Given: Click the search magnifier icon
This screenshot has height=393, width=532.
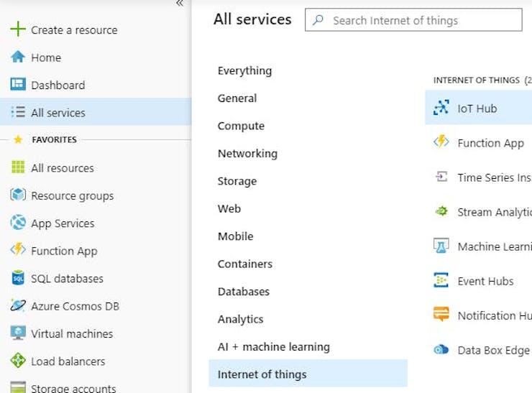Looking at the screenshot, I should click(x=318, y=19).
